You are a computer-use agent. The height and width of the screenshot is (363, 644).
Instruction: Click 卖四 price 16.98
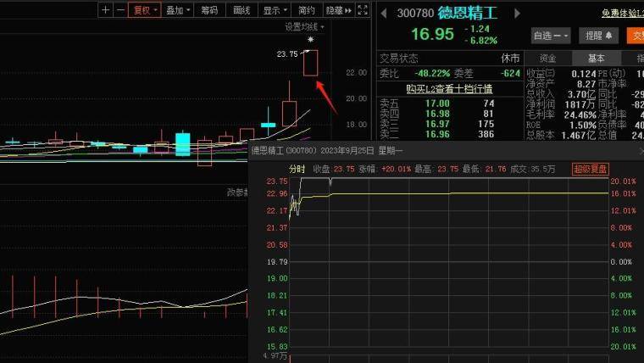coord(437,114)
